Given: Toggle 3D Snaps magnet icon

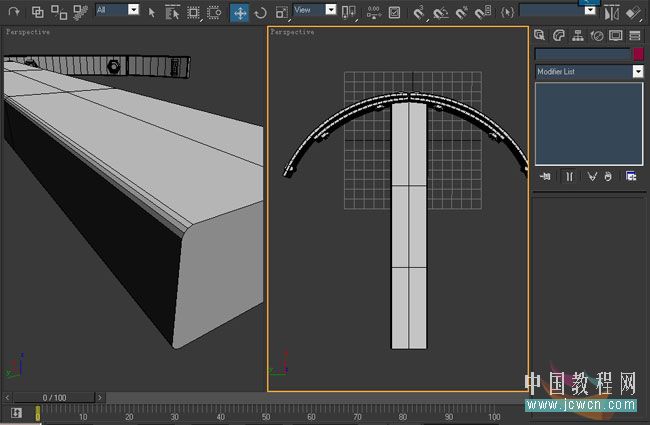Looking at the screenshot, I should pos(419,13).
